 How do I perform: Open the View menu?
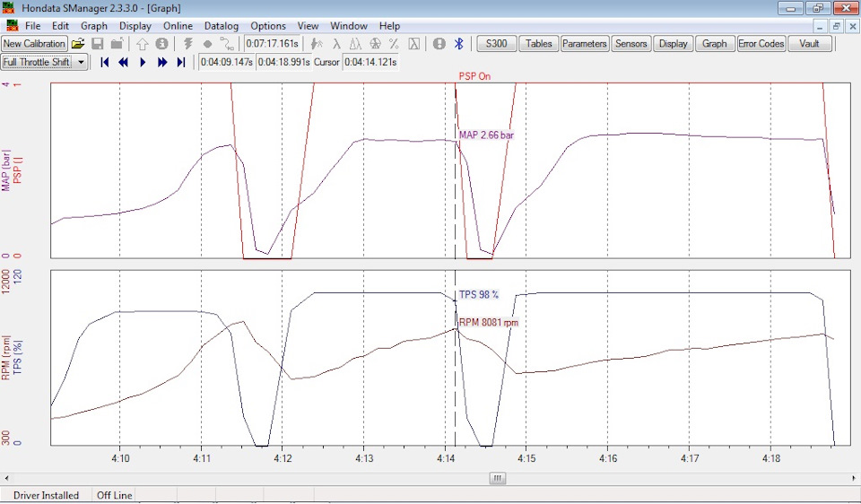coord(308,26)
